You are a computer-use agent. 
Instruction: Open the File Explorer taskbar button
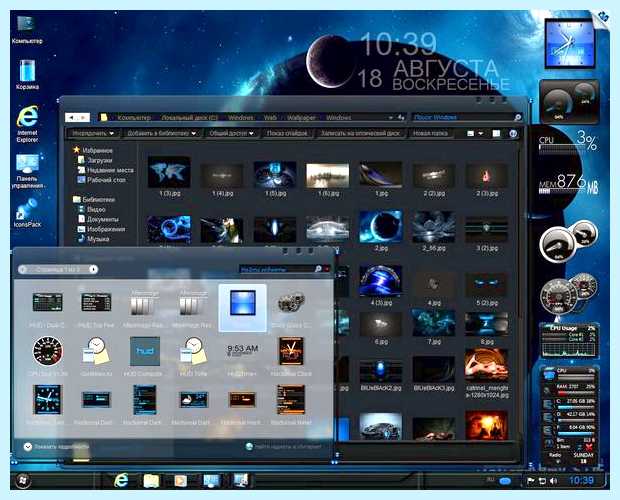coord(151,481)
